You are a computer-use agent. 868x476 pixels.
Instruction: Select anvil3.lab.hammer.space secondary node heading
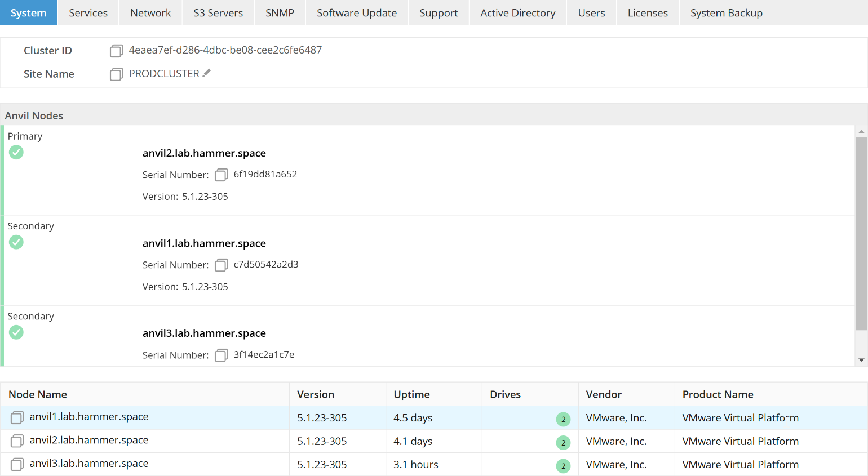coord(204,333)
